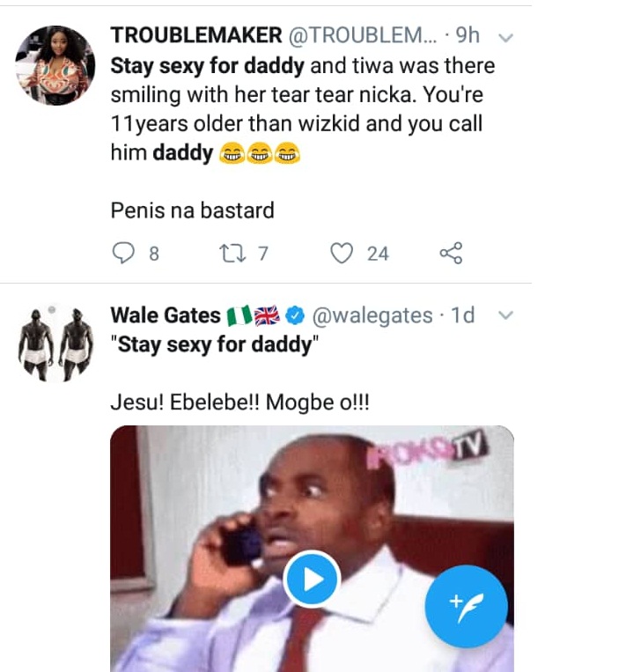Click the like count of 24

coord(378,254)
